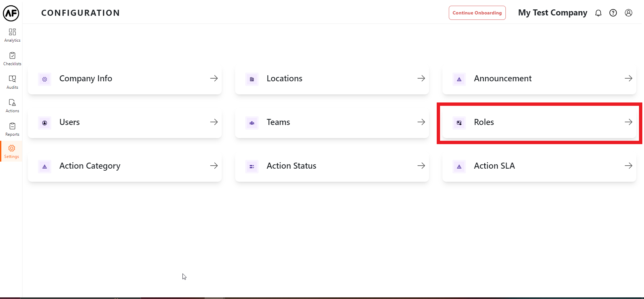This screenshot has height=299, width=644.
Task: Expand Announcement using its arrow
Action: [628, 79]
